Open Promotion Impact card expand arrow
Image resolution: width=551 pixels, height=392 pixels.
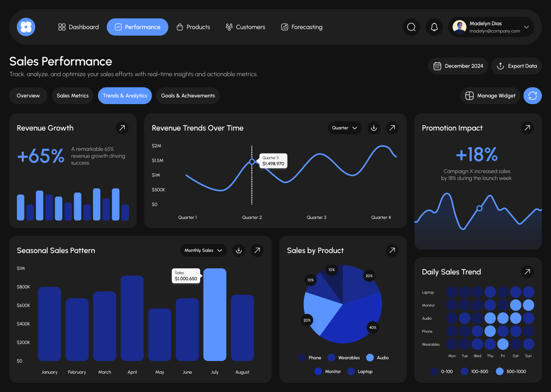[x=527, y=128]
